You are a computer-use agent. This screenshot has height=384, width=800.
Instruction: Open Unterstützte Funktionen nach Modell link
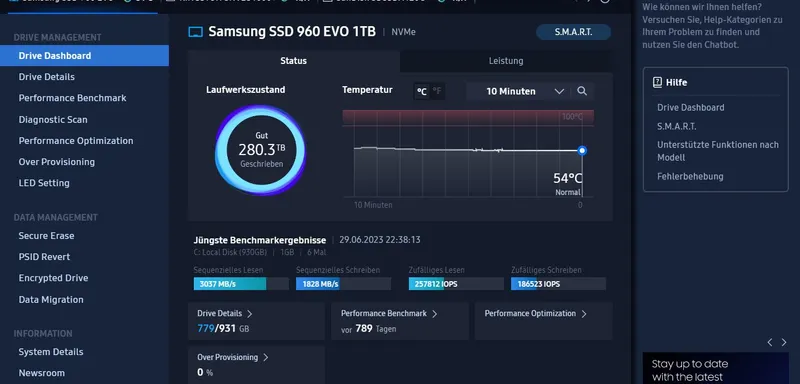(x=718, y=151)
